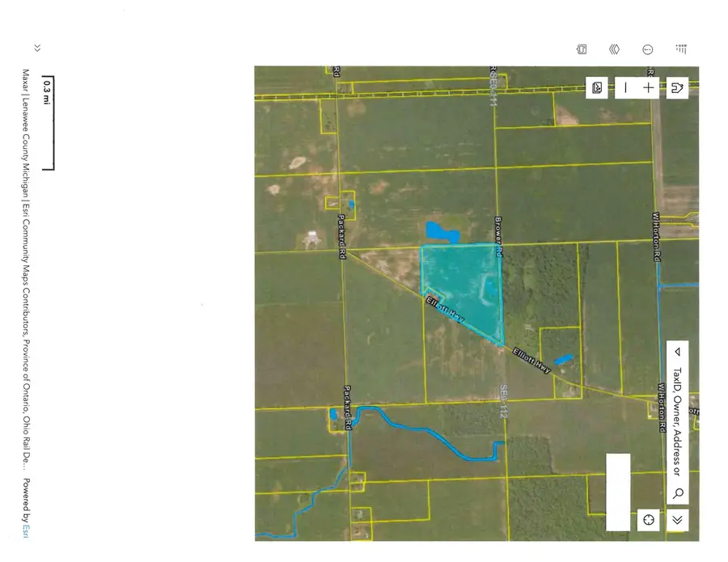Click the locate-me crosshair icon
Image resolution: width=728 pixels, height=562 pixels.
pos(649,520)
